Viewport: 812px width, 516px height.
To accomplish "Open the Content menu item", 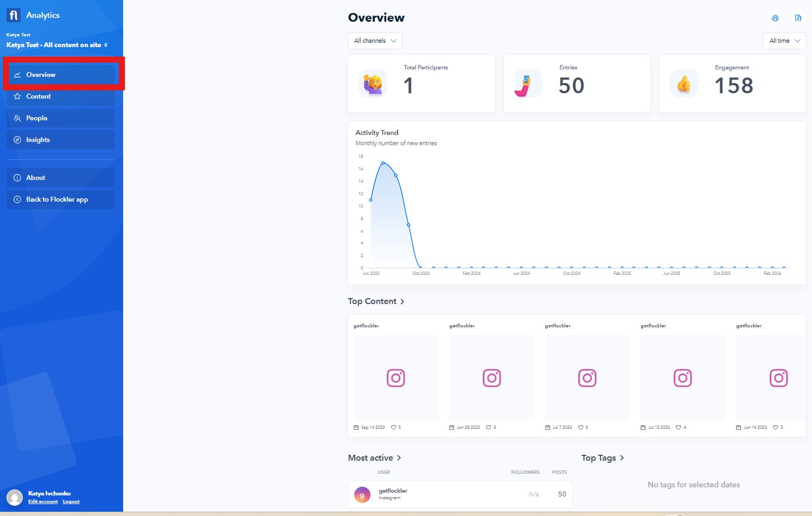I will coord(60,96).
